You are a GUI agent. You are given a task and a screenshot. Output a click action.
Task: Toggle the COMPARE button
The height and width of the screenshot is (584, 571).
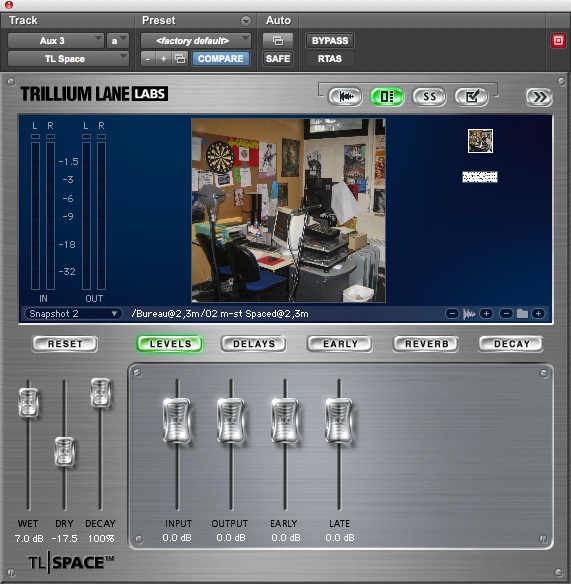click(x=221, y=59)
